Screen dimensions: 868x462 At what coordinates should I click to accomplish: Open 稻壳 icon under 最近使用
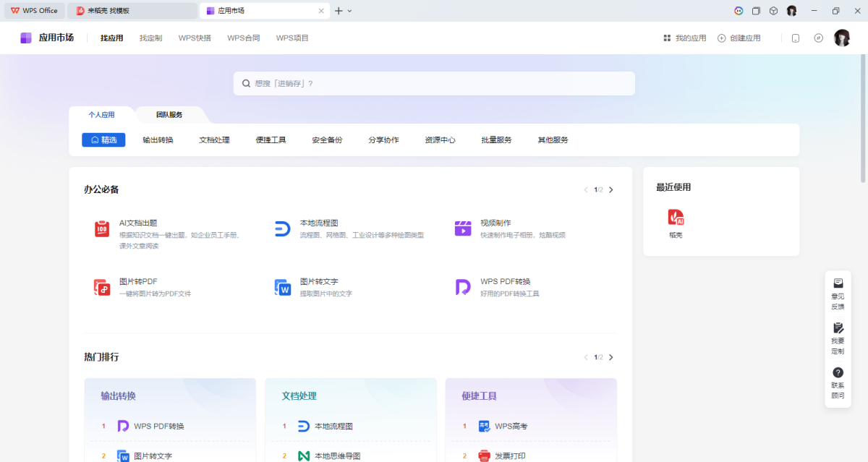(x=676, y=218)
